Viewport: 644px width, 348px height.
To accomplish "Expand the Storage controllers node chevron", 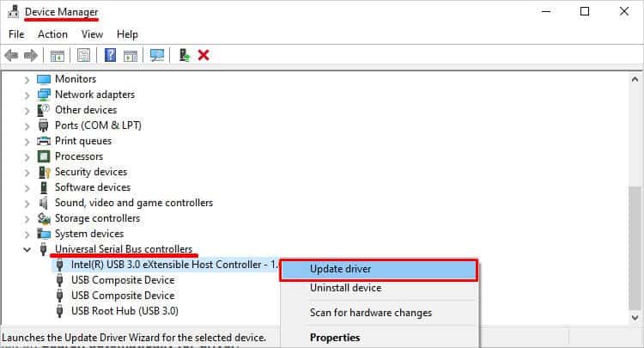I will pos(27,219).
